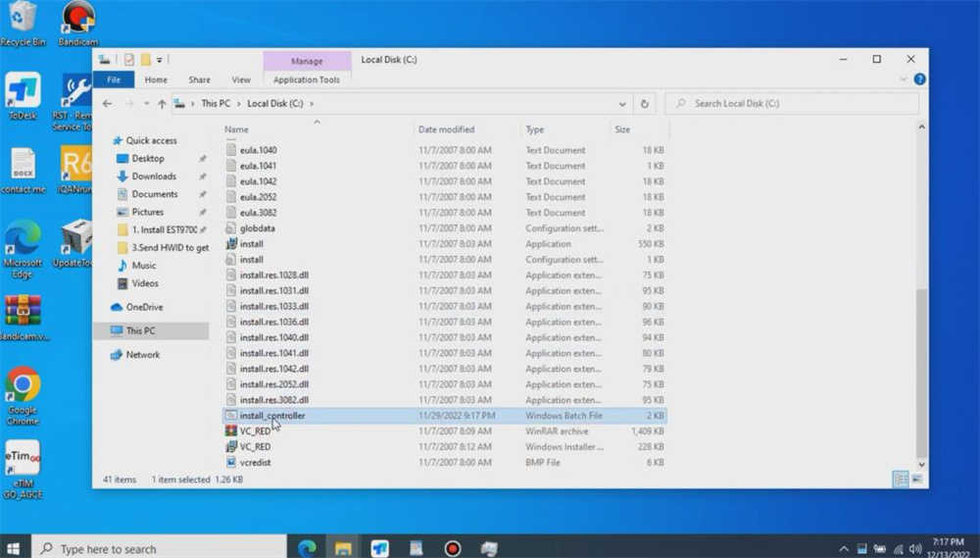Switch to large thumbnails view icon
Viewport: 980px width, 558px height.
click(917, 480)
